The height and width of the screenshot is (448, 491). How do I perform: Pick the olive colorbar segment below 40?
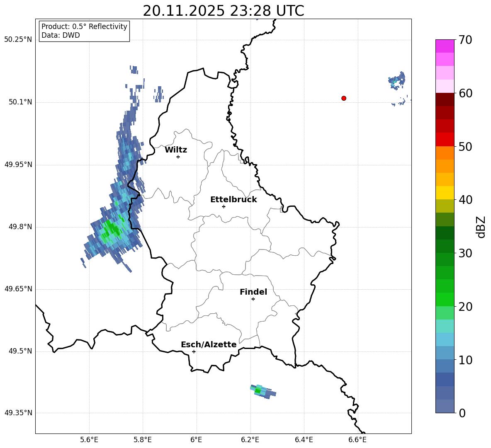445,206
